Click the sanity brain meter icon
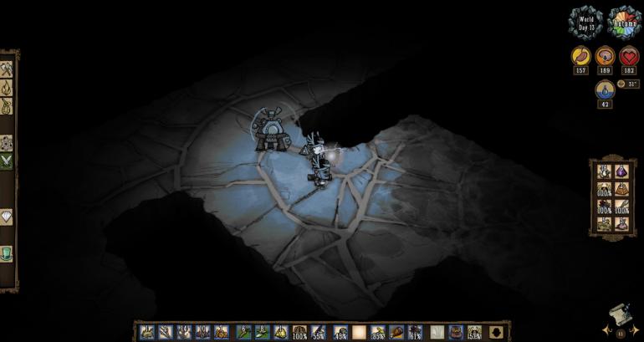Image resolution: width=644 pixels, height=342 pixels. [x=605, y=56]
